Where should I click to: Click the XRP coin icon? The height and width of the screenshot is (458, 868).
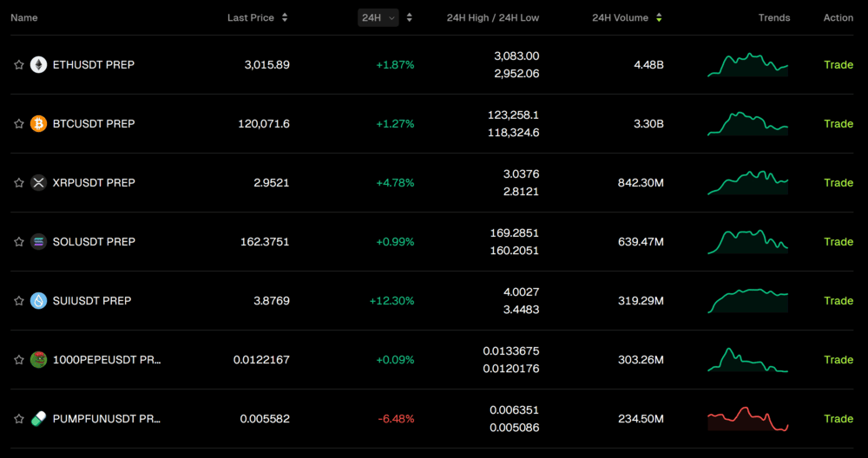click(x=38, y=183)
